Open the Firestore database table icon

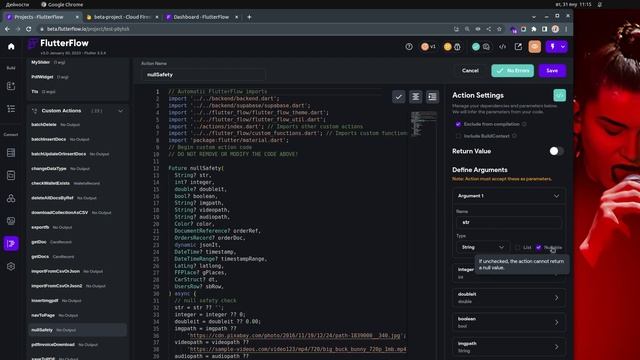coord(11,153)
